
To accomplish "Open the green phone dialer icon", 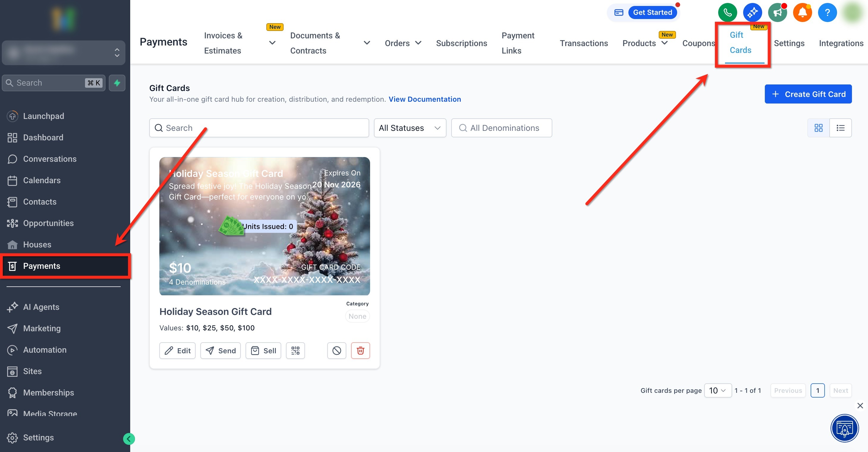I will (727, 12).
